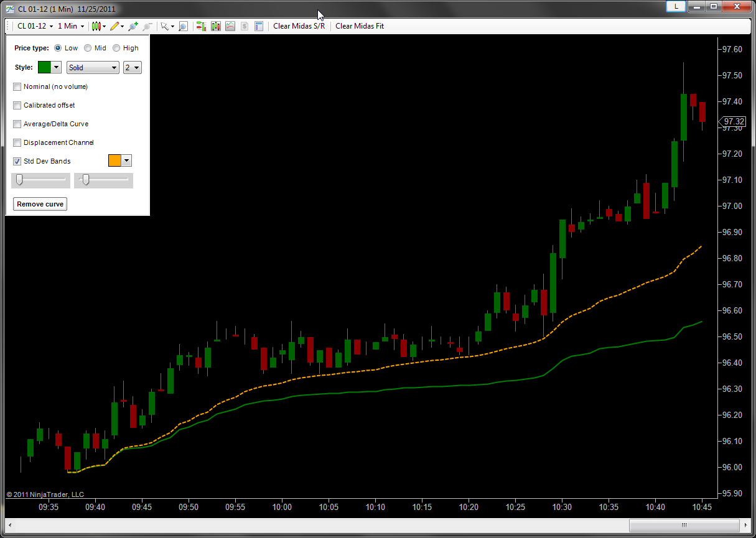
Task: Click the zoom in magnifier icon
Action: [x=133, y=26]
